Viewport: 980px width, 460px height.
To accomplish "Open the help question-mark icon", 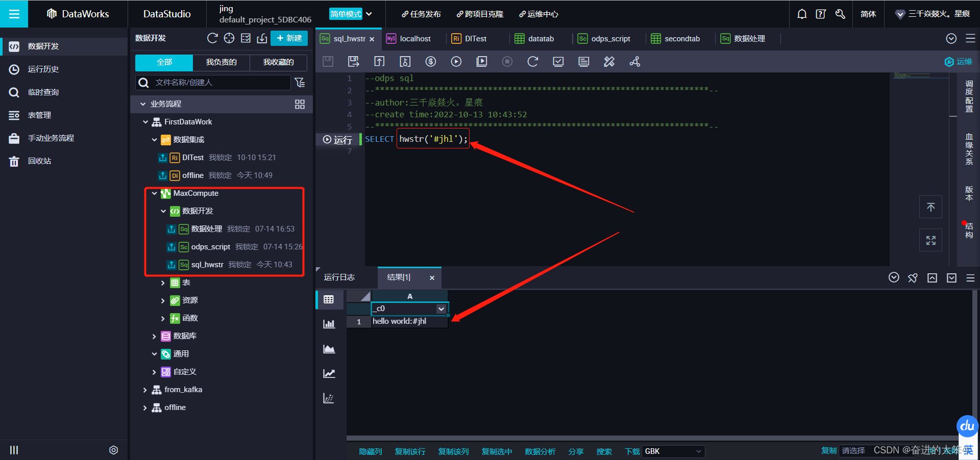I will click(821, 14).
